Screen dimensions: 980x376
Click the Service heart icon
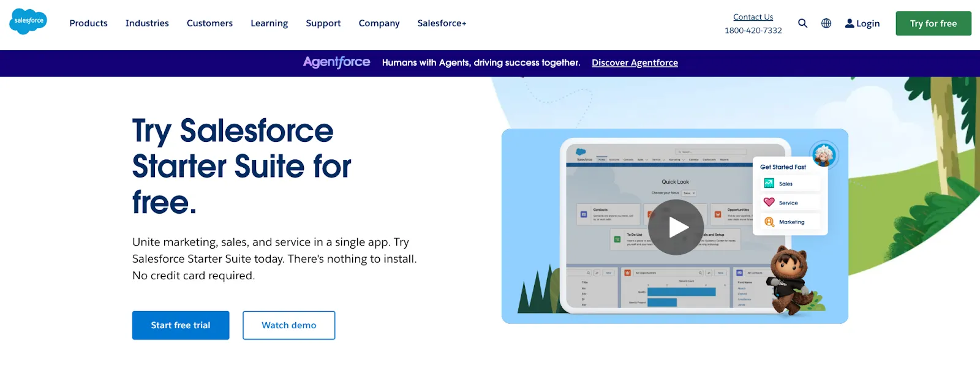pos(769,202)
